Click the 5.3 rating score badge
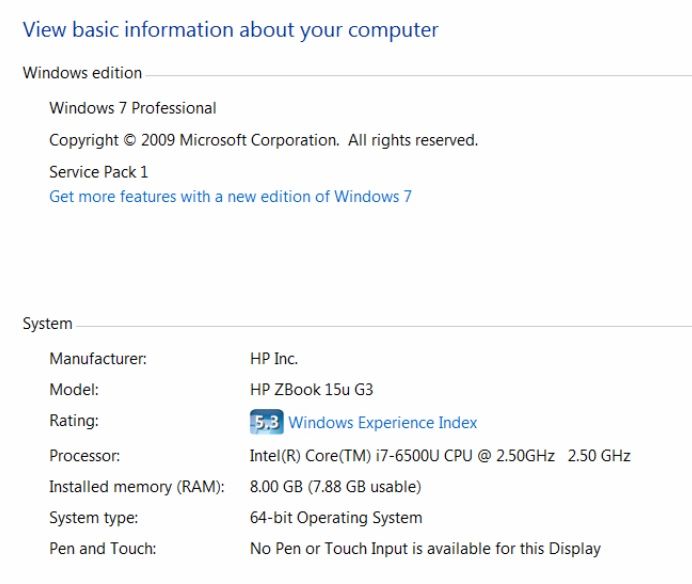This screenshot has width=692, height=584. click(267, 422)
